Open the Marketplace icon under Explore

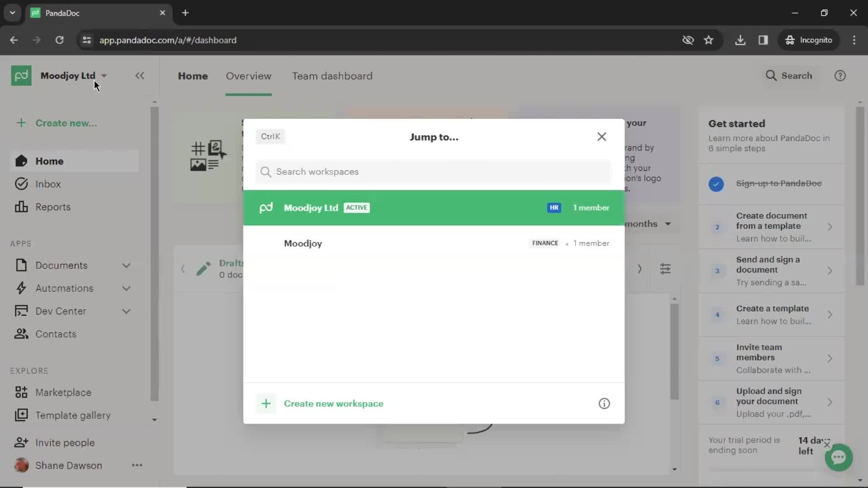click(x=21, y=392)
